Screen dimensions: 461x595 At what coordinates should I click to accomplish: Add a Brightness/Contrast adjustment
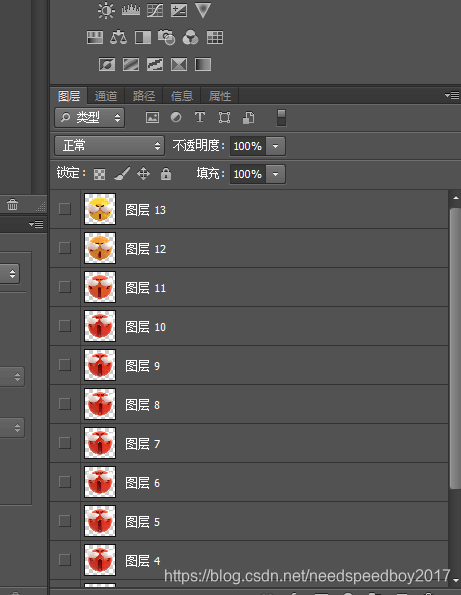[106, 10]
